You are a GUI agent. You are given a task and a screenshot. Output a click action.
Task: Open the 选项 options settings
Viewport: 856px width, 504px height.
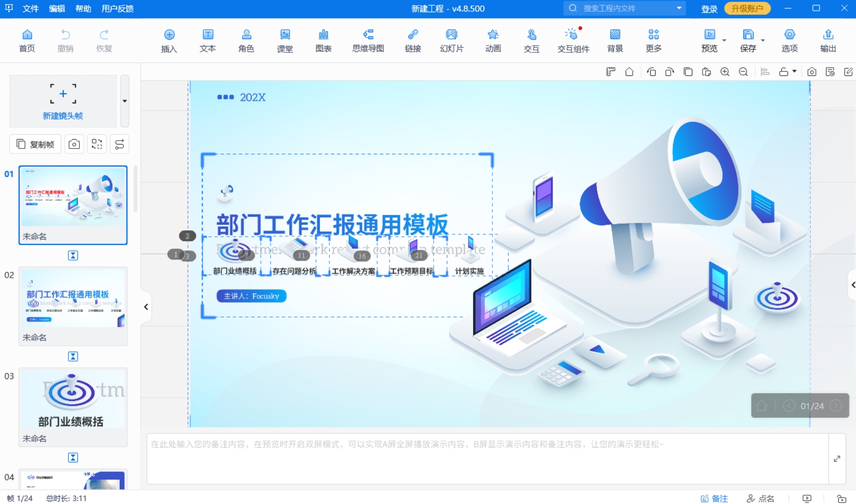[789, 40]
